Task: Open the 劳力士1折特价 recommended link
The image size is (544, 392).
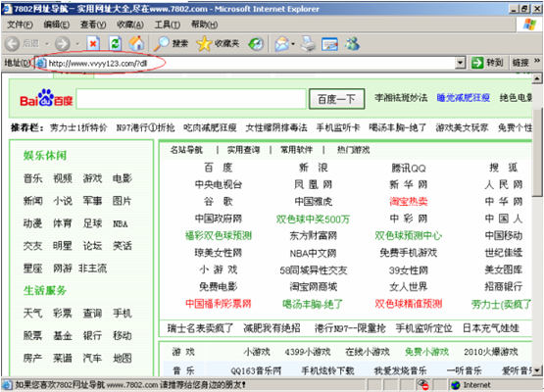Action: (x=78, y=128)
